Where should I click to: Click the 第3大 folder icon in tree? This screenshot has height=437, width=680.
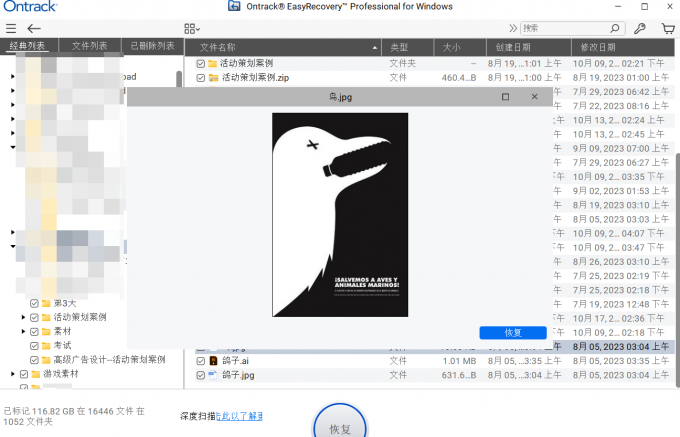pos(46,303)
